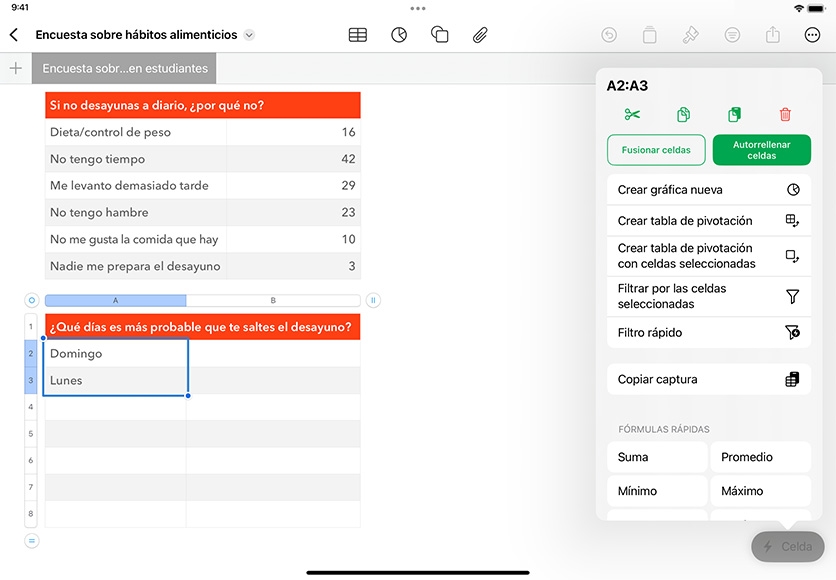Tap Autorrellenar celdas button
This screenshot has width=836, height=580.
[761, 150]
